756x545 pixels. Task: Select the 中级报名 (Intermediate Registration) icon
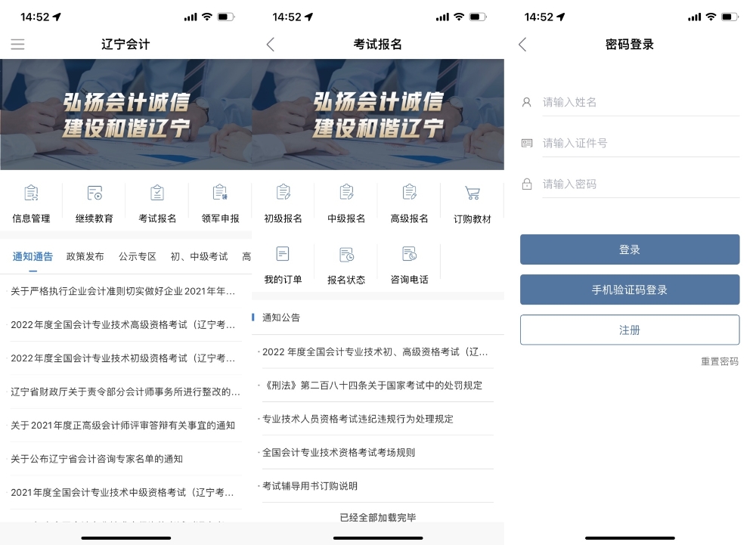(x=345, y=201)
